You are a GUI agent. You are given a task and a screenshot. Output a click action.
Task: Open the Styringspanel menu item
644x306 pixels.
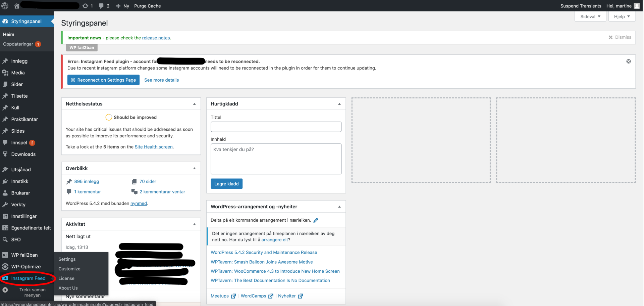coord(27,21)
